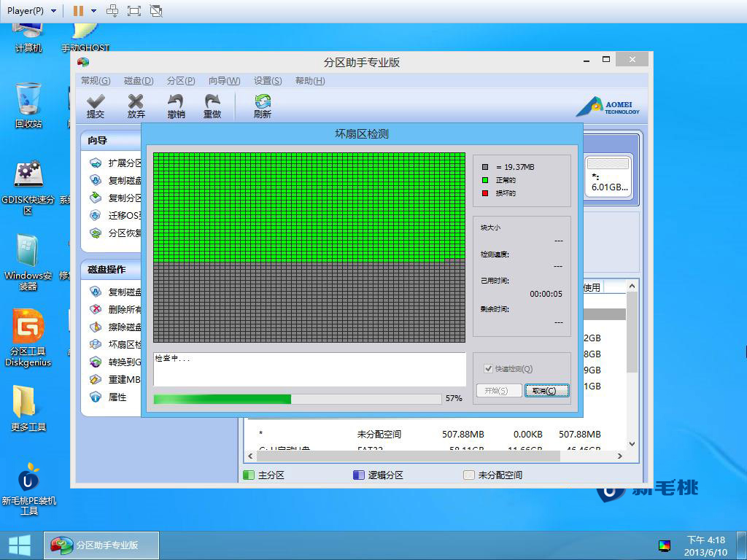Open the 回收站 recycle bin desktop icon
Viewport: 747px width, 560px height.
coord(28,105)
